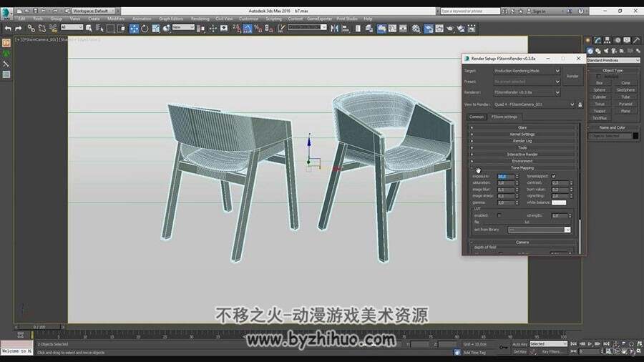This screenshot has width=644, height=362.
Task: Open the Display command panel tab
Action: point(627,40)
